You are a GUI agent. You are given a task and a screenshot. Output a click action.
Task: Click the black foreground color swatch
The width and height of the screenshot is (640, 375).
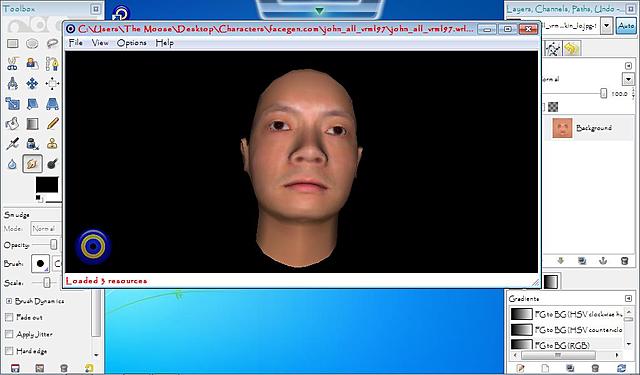[47, 184]
